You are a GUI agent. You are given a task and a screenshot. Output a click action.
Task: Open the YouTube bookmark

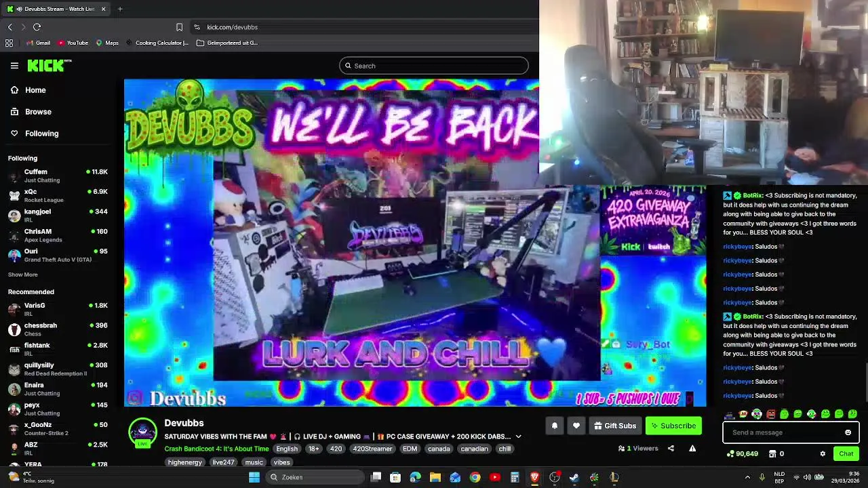tap(73, 43)
